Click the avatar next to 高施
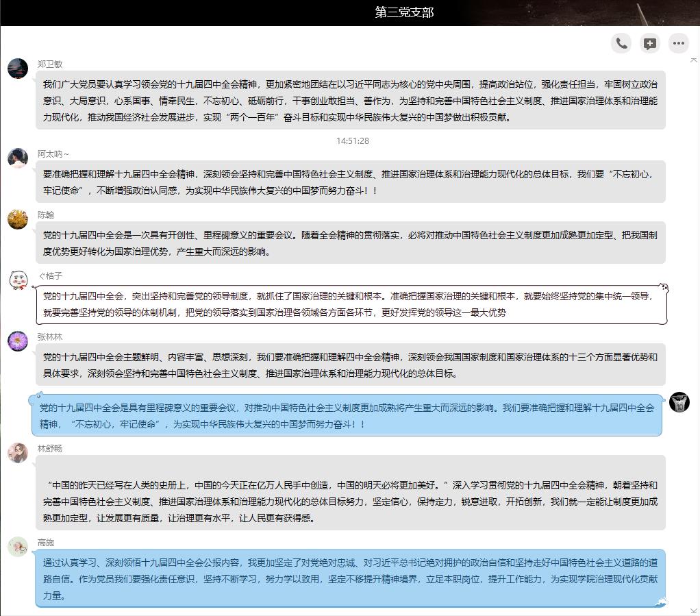This screenshot has width=700, height=616. pyautogui.click(x=18, y=546)
